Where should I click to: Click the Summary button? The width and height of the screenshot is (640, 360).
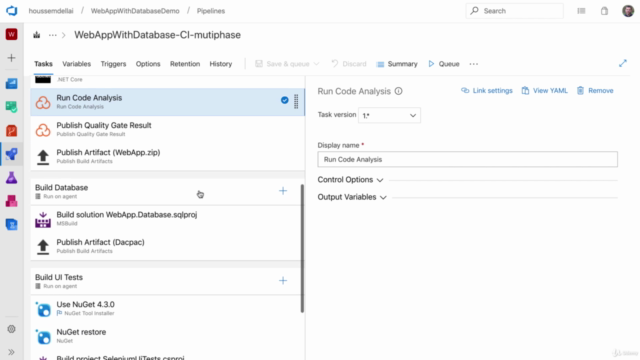(397, 64)
